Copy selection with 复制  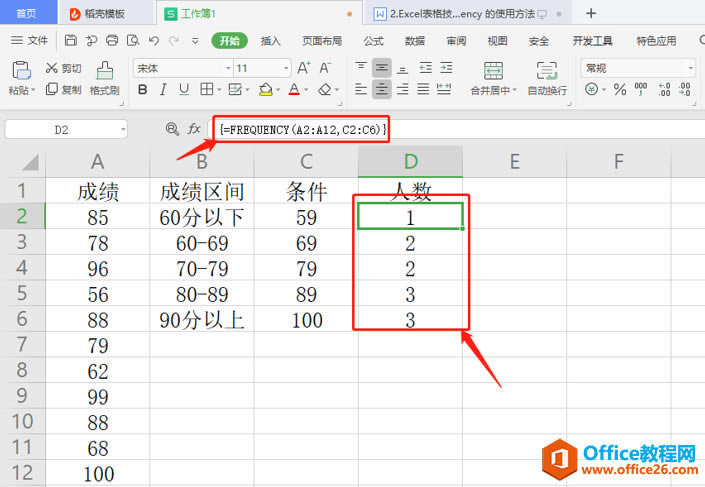[63, 89]
